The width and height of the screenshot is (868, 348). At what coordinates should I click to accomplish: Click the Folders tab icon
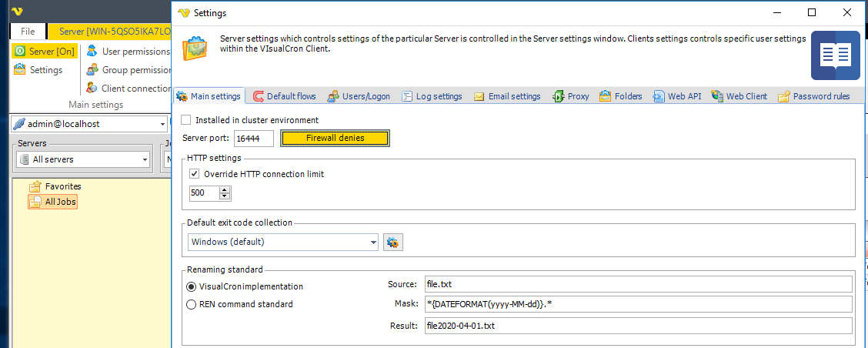605,96
